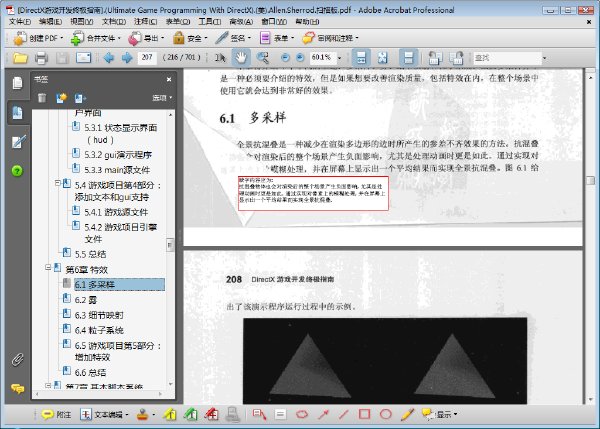Click the page number field showing 207
The width and height of the screenshot is (600, 429).
147,58
